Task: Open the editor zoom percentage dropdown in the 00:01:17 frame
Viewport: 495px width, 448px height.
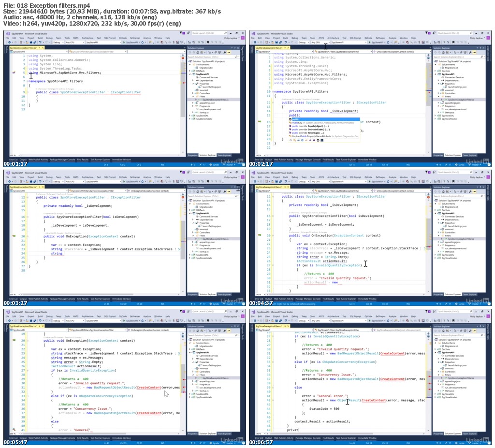Action: (15, 155)
